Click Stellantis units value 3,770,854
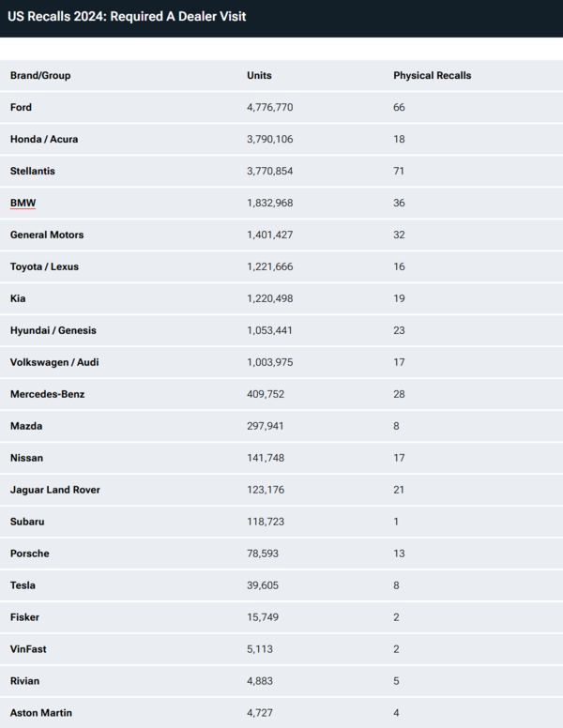Screen dimensions: 563x728 click(270, 171)
